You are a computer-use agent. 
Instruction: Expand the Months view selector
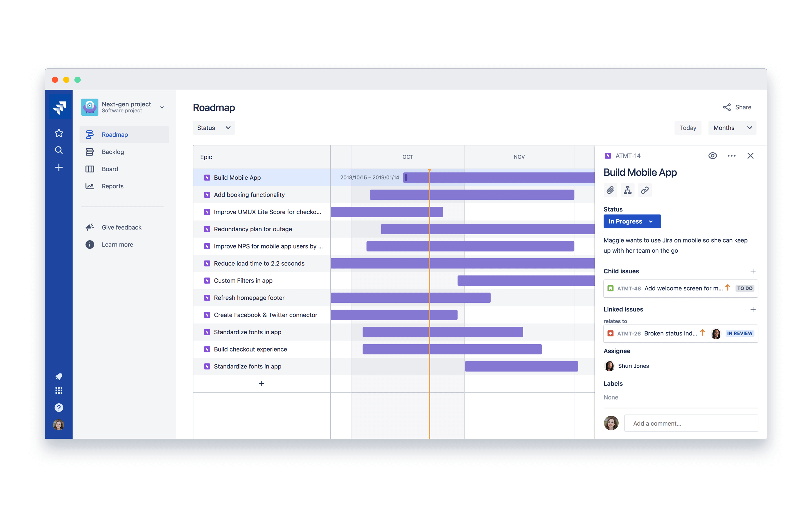point(732,127)
